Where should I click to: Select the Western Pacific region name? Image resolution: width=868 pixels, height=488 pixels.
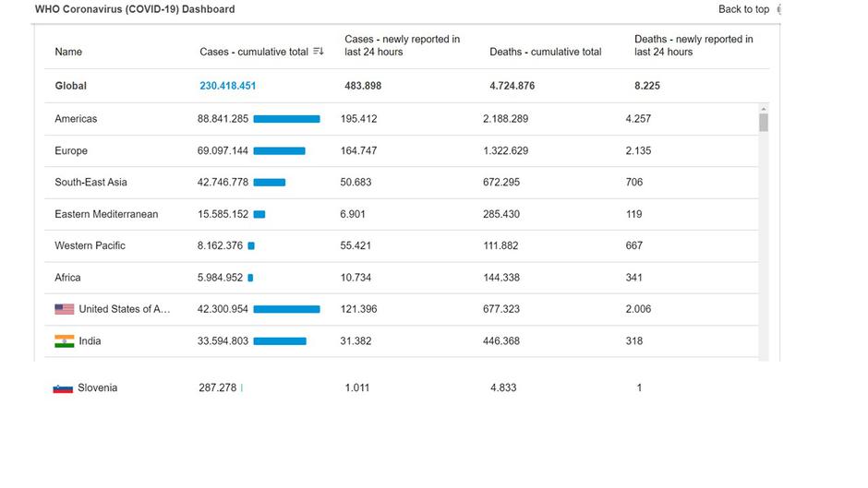[x=90, y=245]
